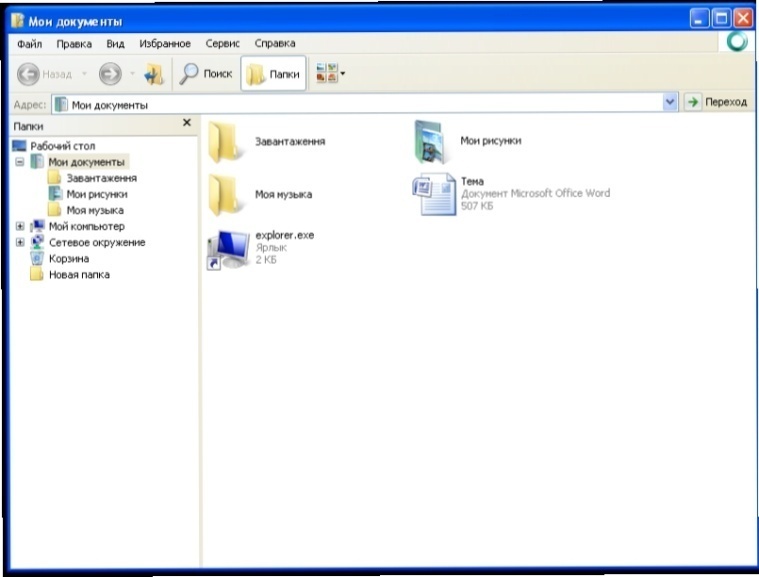Expand Мой компьютер tree node
The width and height of the screenshot is (759, 577).
tap(20, 226)
